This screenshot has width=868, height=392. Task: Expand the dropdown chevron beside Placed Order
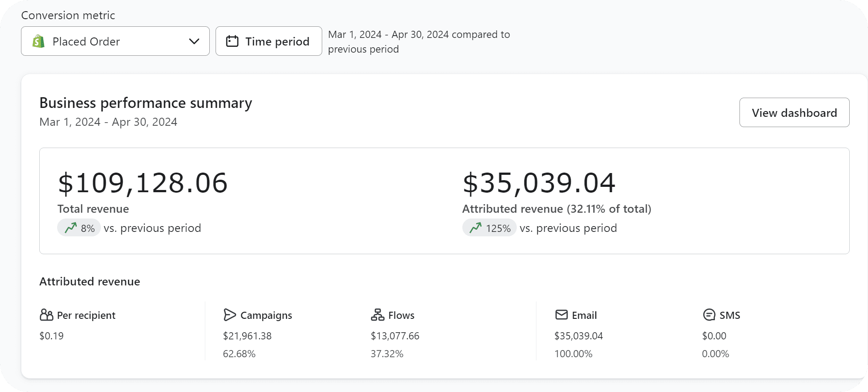194,41
